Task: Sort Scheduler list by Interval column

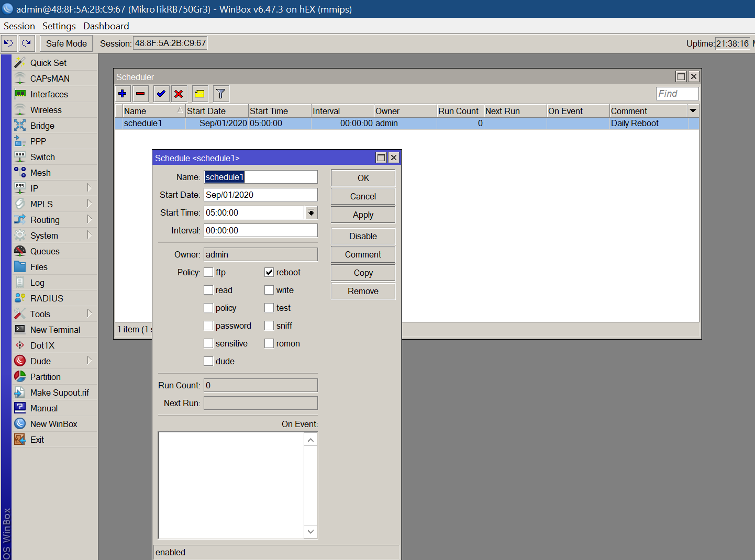Action: tap(342, 111)
